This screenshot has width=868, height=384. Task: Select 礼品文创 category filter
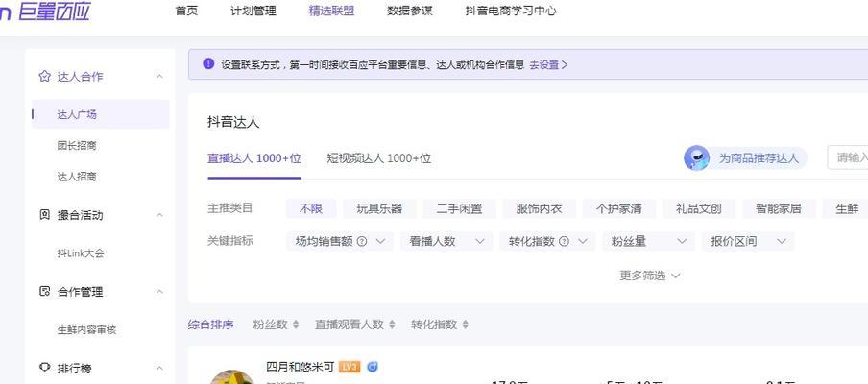pyautogui.click(x=699, y=208)
